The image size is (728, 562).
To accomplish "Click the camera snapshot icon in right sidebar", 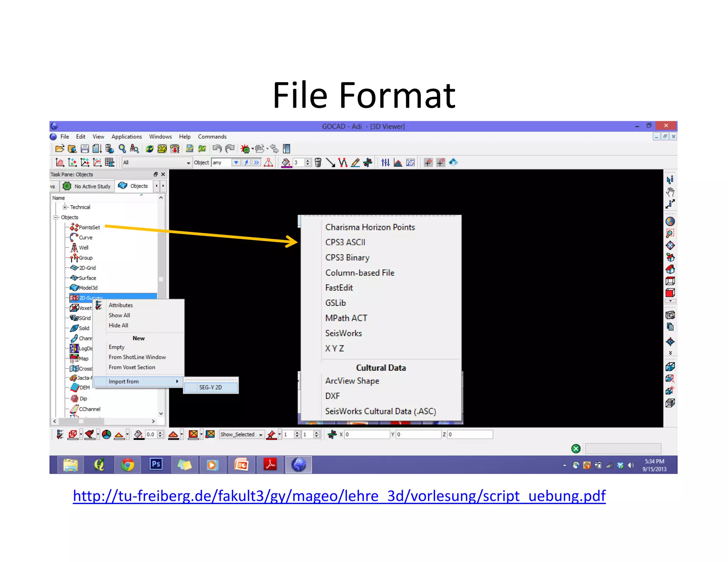I will click(670, 315).
